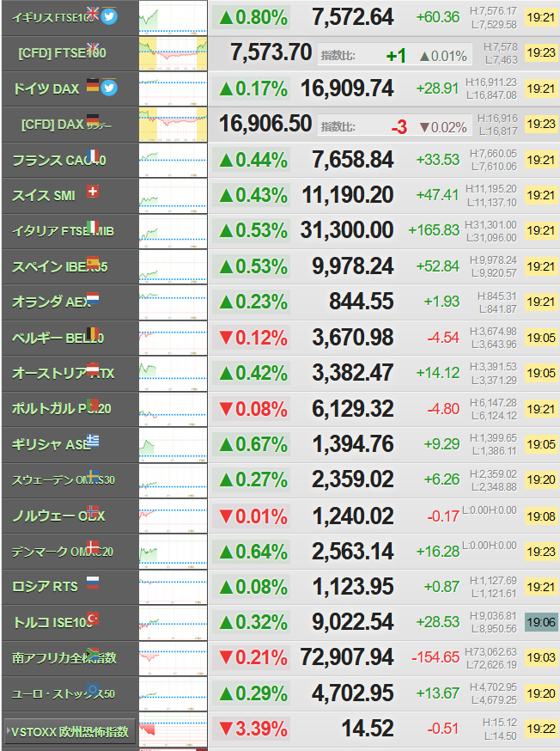Click the OMXS30 price 2,359.02
Screen dimensions: 560x751
click(353, 480)
